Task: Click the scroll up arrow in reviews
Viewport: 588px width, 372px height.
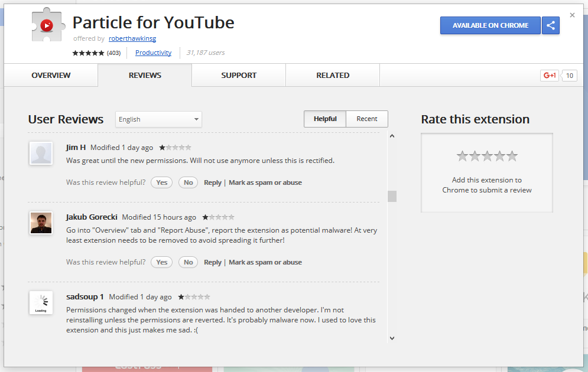Action: pyautogui.click(x=392, y=137)
